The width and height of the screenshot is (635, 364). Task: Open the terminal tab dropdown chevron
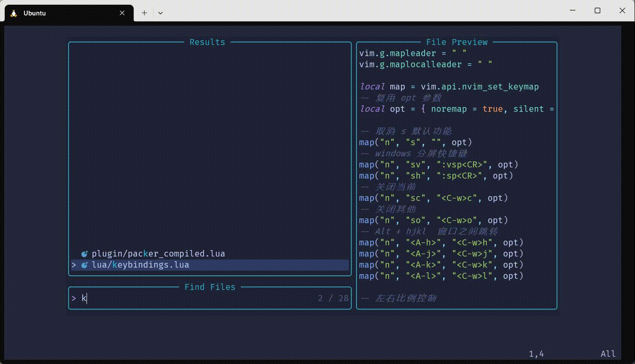click(160, 13)
